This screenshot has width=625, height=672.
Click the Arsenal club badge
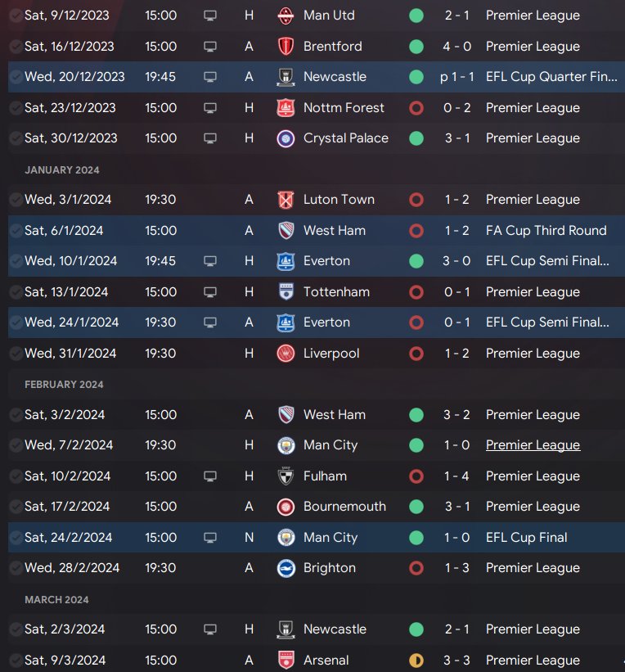tap(286, 661)
